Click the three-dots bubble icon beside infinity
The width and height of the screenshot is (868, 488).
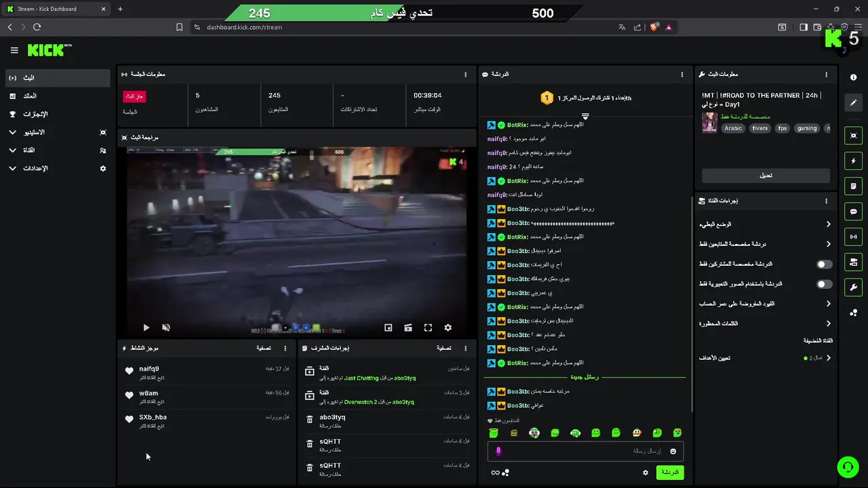point(505,472)
